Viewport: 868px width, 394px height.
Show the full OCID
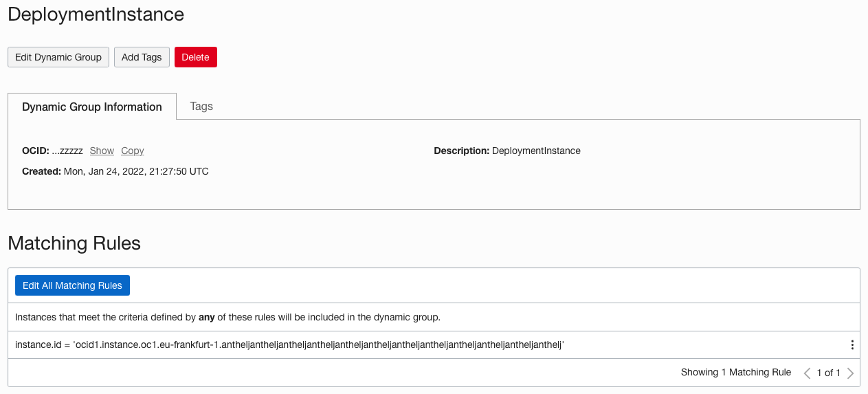click(x=102, y=151)
